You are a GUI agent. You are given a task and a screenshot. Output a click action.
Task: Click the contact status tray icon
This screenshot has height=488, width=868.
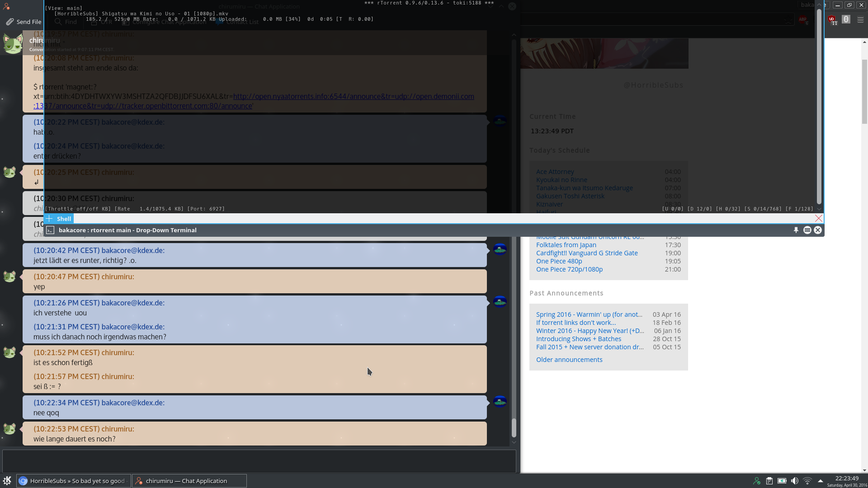point(757,481)
